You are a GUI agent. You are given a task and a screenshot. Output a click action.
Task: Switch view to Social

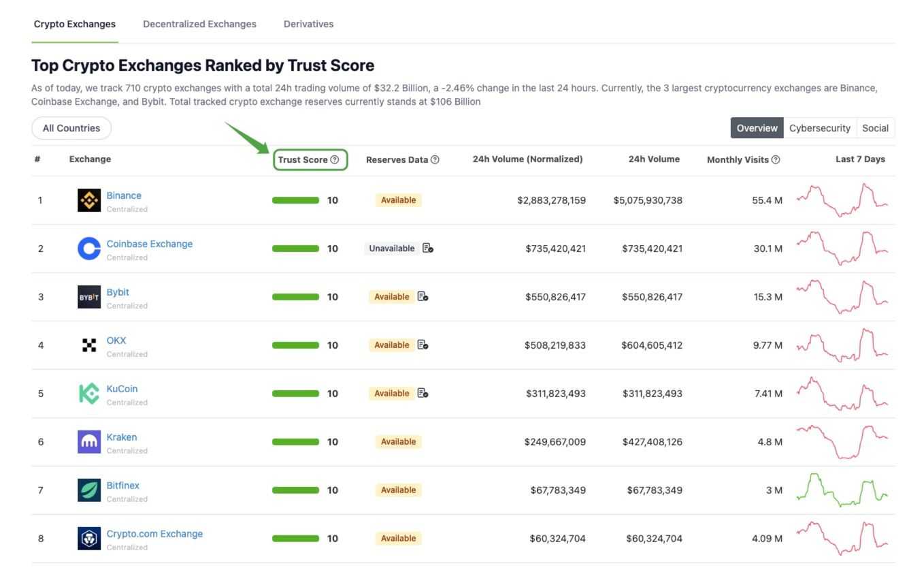(876, 128)
